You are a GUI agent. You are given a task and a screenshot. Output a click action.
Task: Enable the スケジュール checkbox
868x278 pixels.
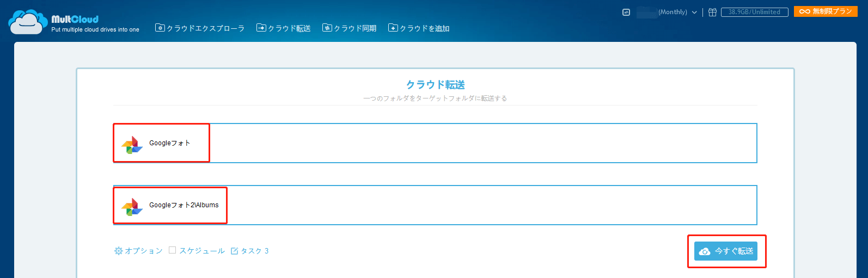tap(172, 250)
